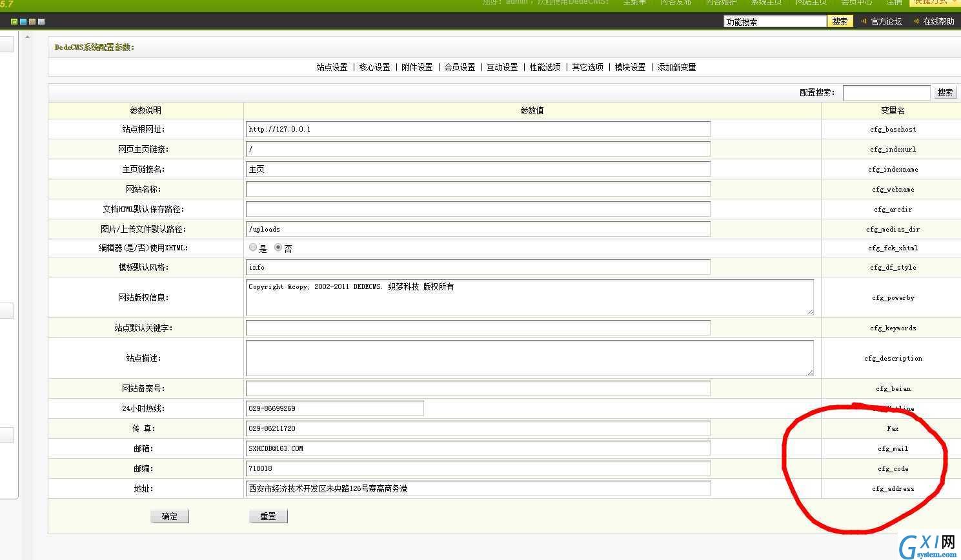Click into the 24小时热线 field
Viewport: 961px width, 560px height.
coord(335,408)
